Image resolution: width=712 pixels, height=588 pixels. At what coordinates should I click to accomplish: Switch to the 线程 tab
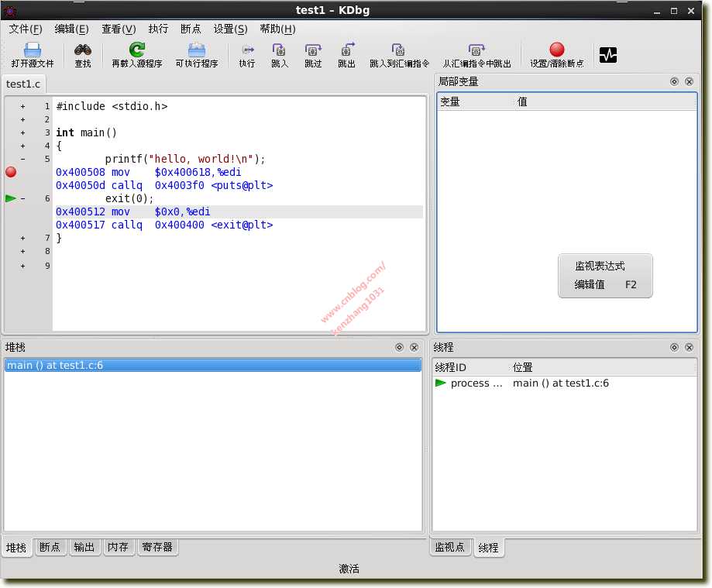pos(489,548)
